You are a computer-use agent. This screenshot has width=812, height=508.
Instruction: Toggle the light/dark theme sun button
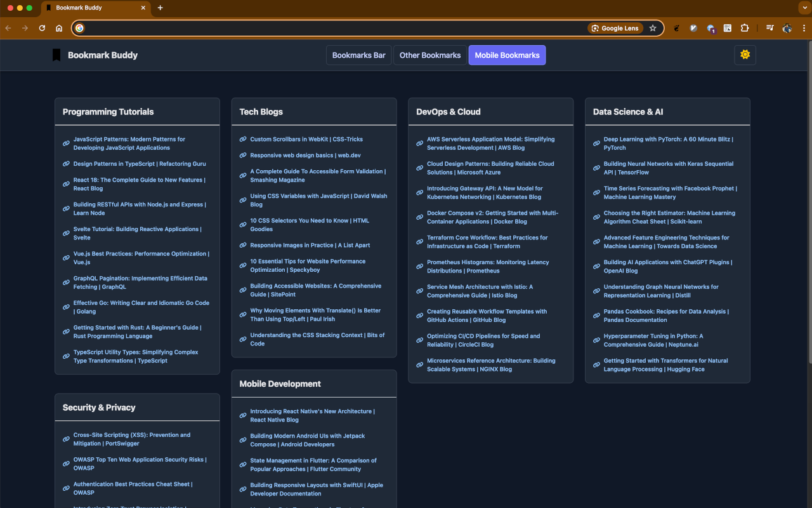[x=745, y=55]
